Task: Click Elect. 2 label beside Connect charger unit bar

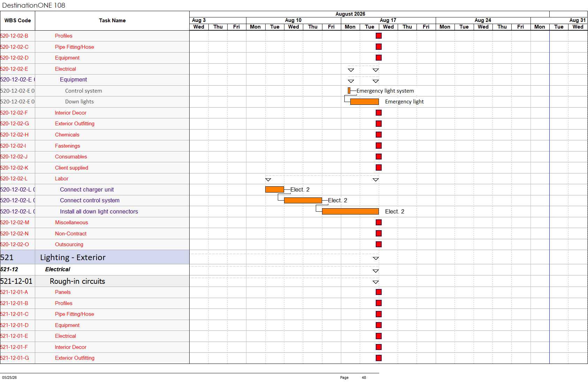Action: pyautogui.click(x=300, y=189)
